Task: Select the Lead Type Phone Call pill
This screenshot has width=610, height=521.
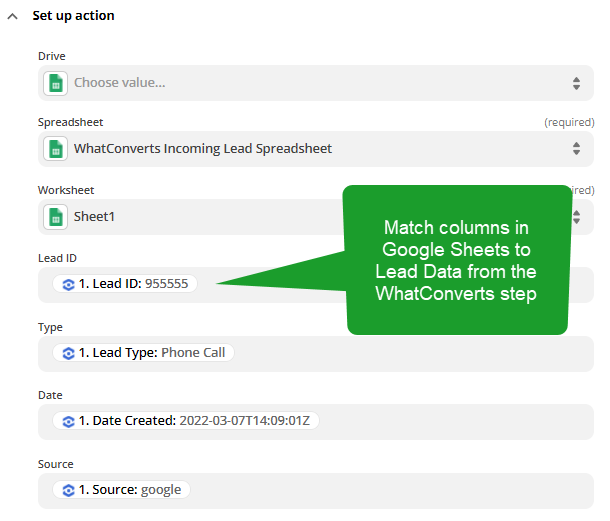Action: (143, 353)
